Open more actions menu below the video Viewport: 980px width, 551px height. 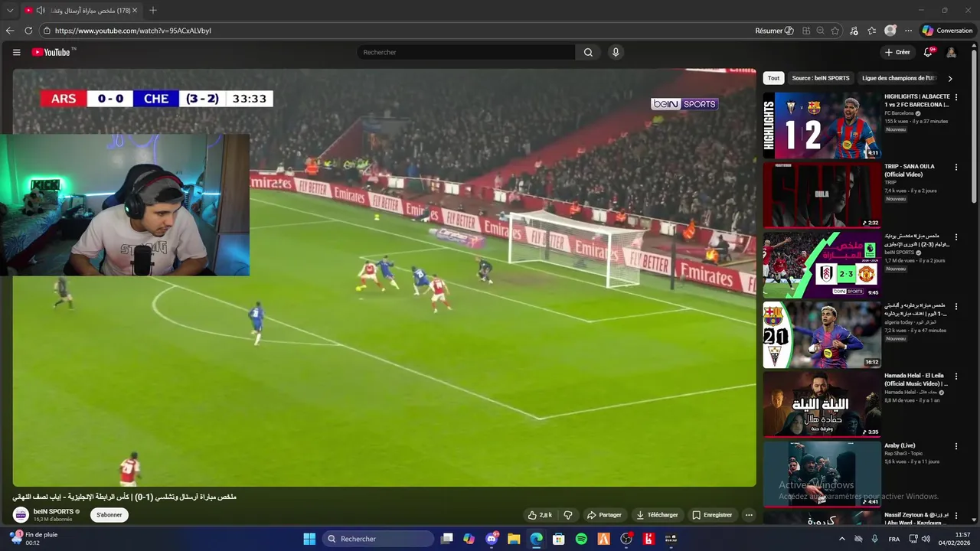point(749,515)
